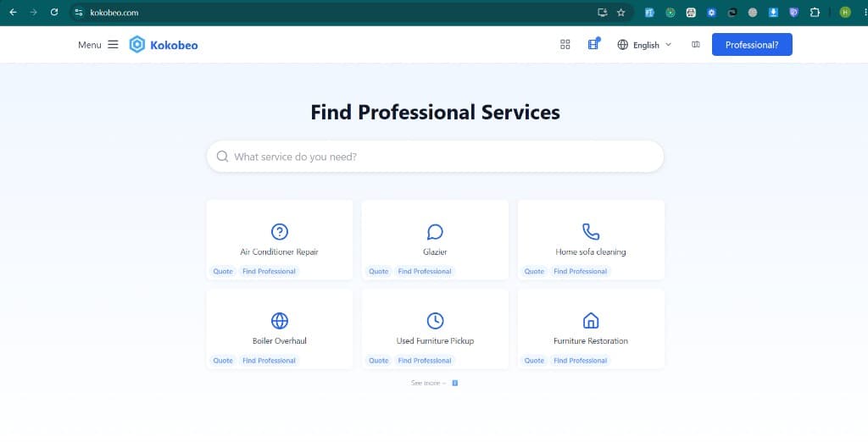Click the browser back arrow
This screenshot has width=868, height=442.
(x=14, y=12)
